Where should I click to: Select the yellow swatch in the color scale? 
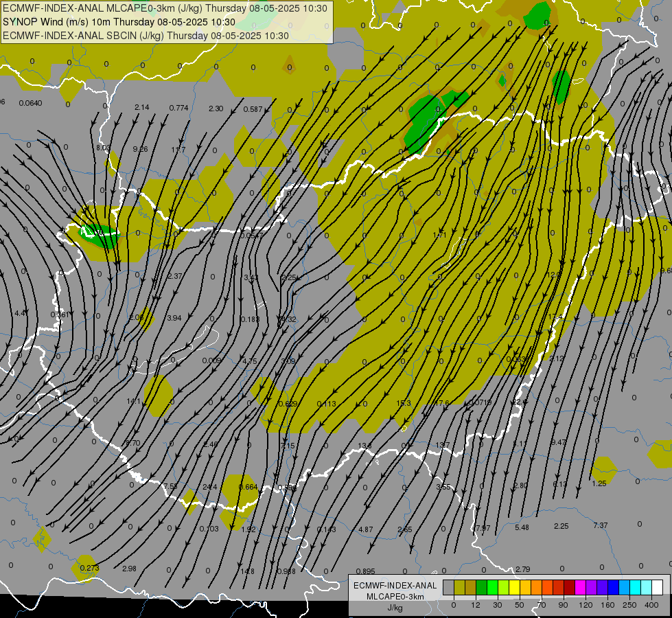(x=515, y=588)
